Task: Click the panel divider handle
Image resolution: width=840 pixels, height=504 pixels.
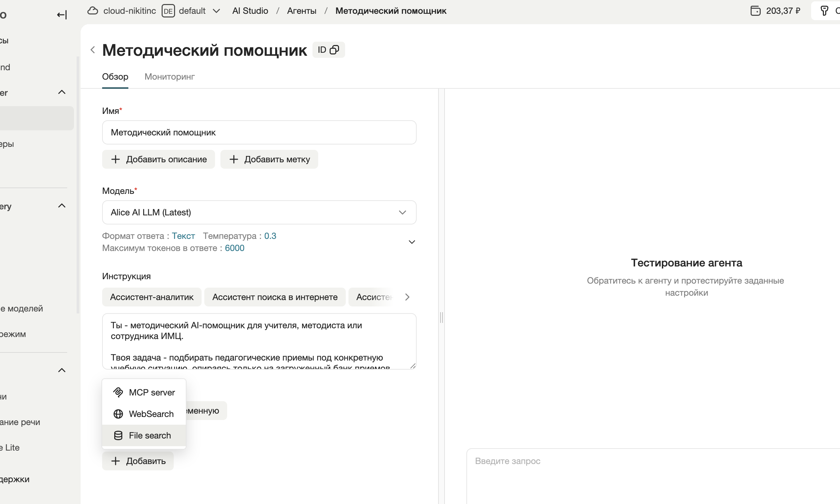Action: (442, 318)
